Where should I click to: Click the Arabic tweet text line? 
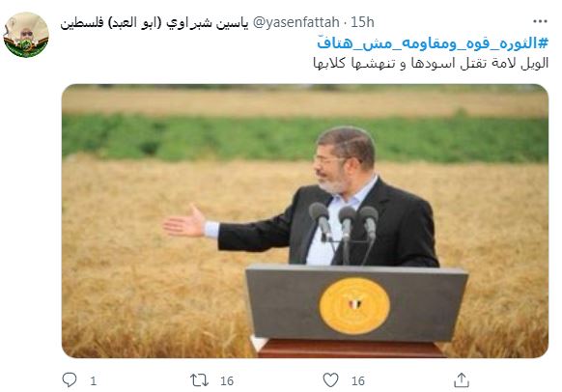(431, 63)
